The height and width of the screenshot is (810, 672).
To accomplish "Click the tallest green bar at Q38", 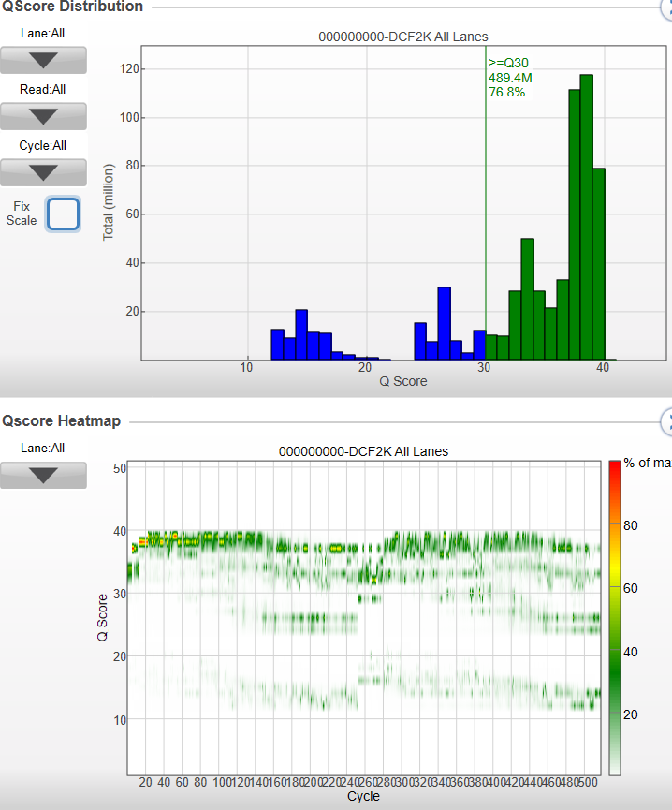I will (x=586, y=217).
